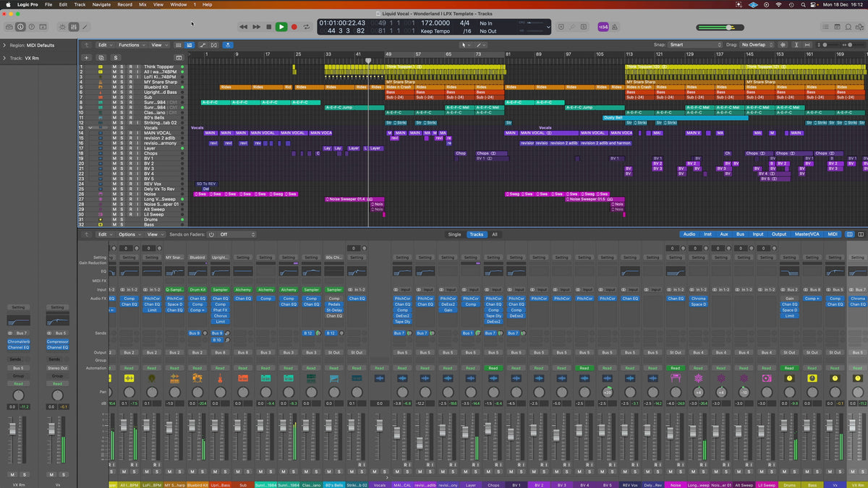868x488 pixels.
Task: Click the Fast Forward transport button
Action: (256, 27)
